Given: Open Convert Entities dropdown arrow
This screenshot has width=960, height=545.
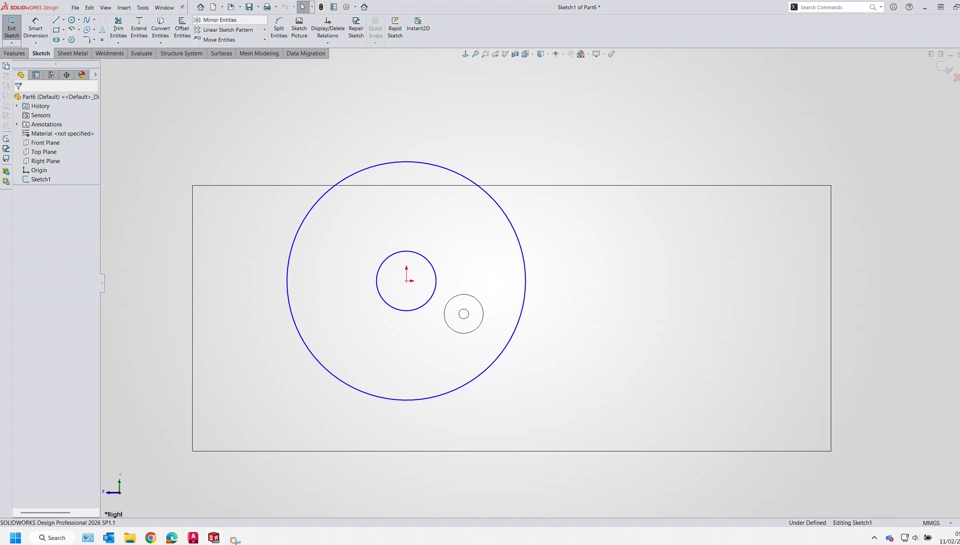Looking at the screenshot, I should (160, 43).
